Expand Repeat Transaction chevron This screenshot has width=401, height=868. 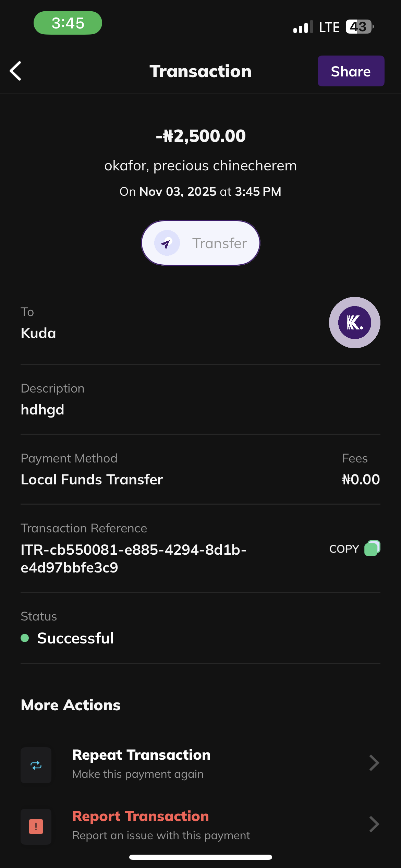[x=374, y=763]
